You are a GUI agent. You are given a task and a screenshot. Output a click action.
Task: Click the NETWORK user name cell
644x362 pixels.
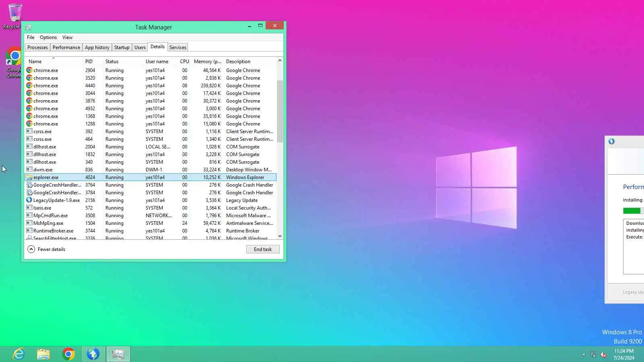pos(159,216)
